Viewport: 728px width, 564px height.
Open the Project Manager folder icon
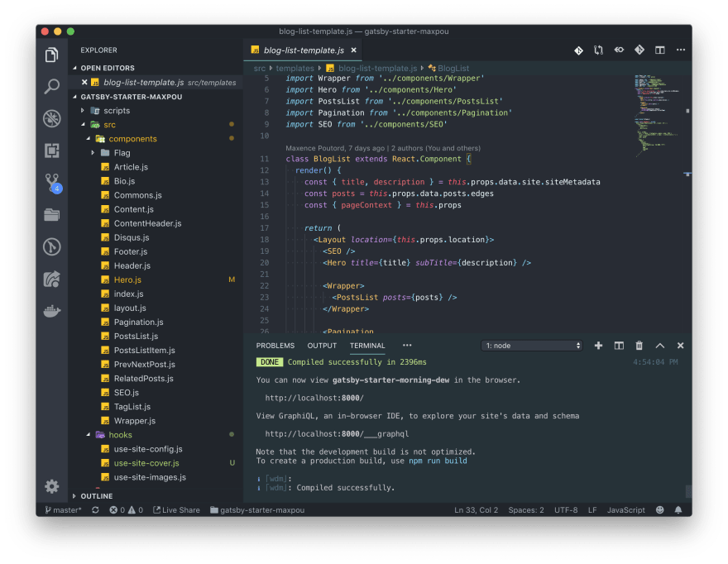pos(51,214)
